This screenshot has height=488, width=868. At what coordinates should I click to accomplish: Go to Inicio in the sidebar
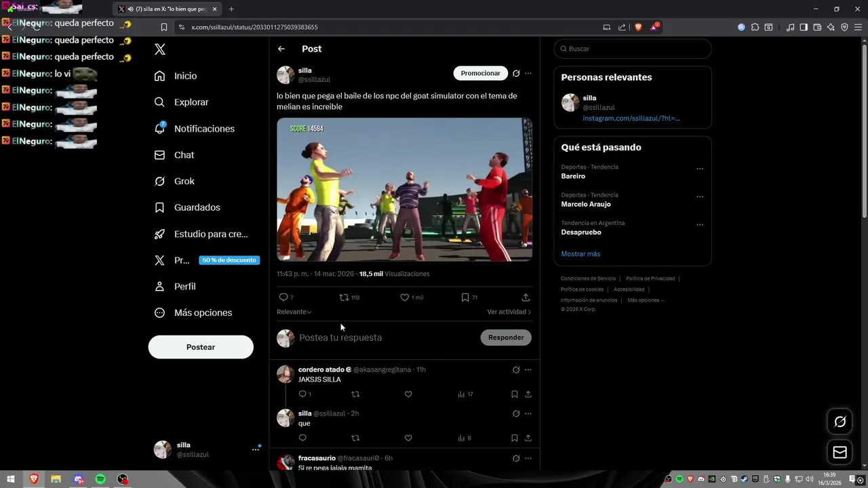pos(176,76)
